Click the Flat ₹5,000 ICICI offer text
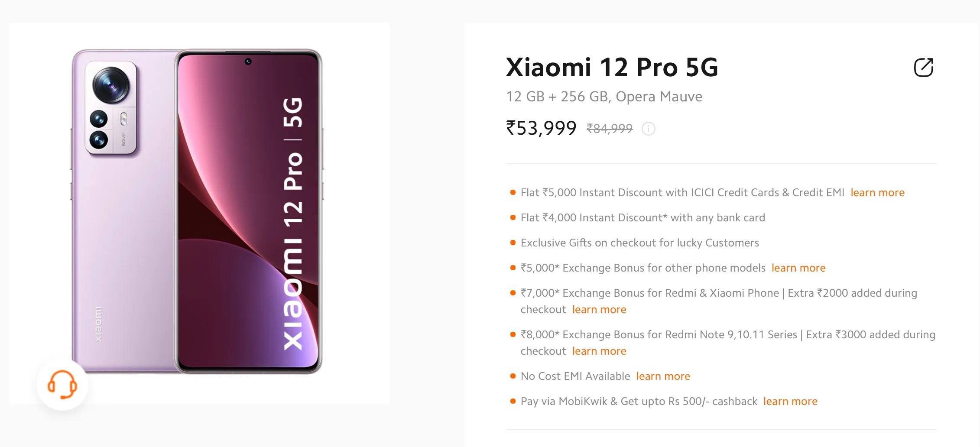 [682, 193]
